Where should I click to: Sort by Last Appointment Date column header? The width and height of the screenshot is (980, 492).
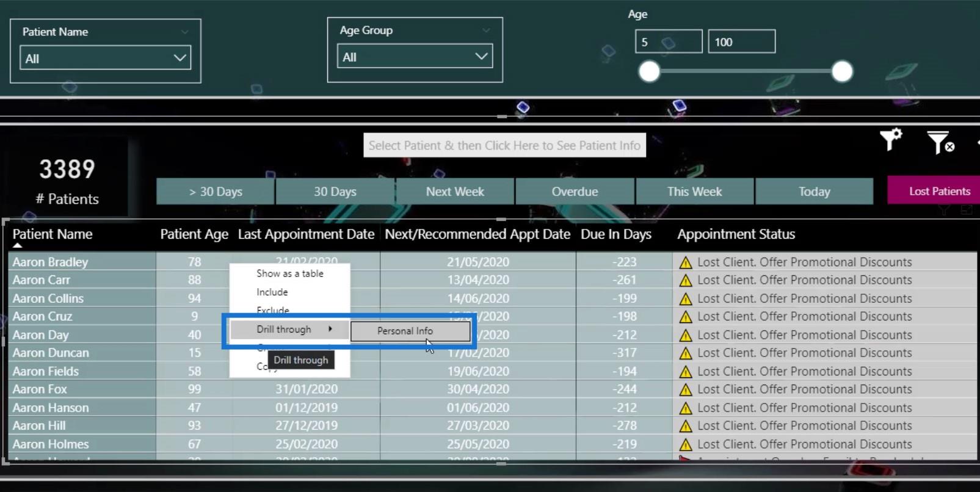tap(306, 234)
